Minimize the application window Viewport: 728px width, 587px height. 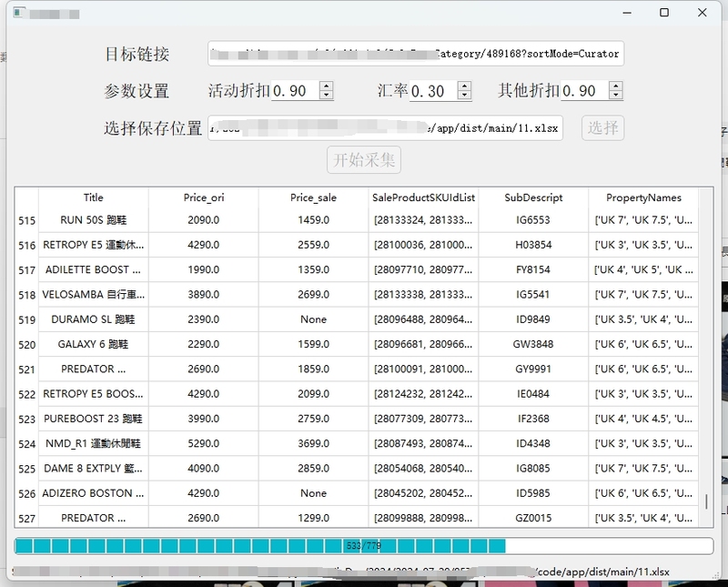627,13
